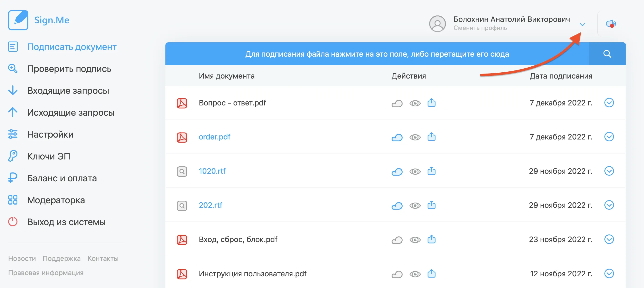Click the Sign.Me logo icon
This screenshot has width=644, height=288.
pos(18,20)
